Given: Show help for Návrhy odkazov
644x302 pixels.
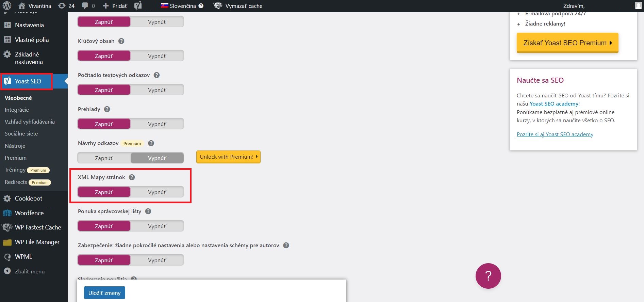Looking at the screenshot, I should pos(151,143).
